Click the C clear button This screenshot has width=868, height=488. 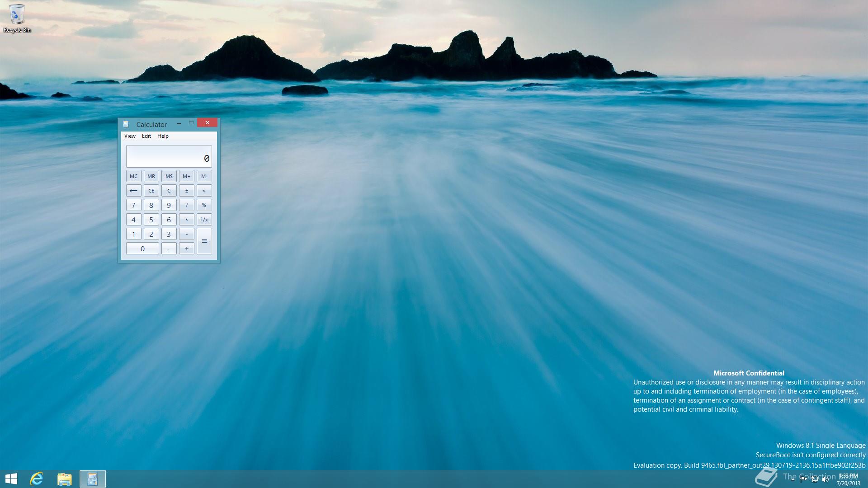pyautogui.click(x=169, y=191)
